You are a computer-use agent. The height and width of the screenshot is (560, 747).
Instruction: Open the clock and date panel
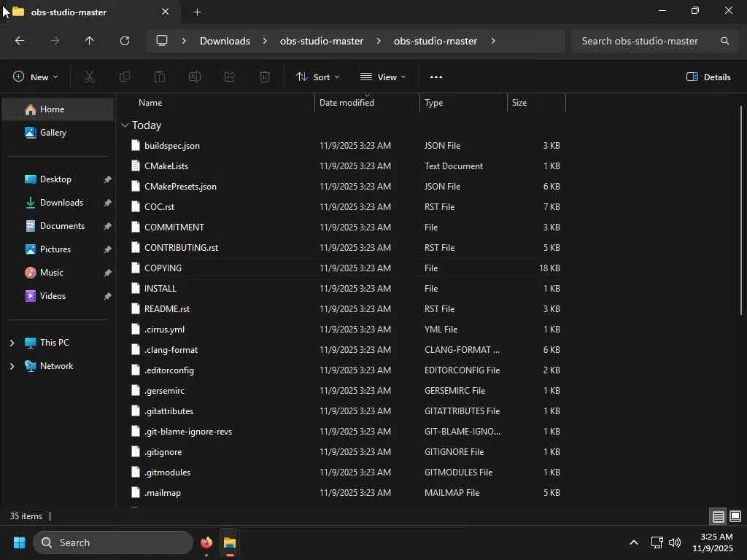713,542
